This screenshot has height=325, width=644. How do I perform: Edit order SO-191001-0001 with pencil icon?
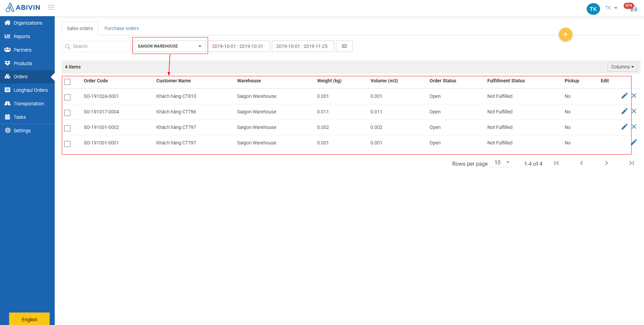coord(634,142)
